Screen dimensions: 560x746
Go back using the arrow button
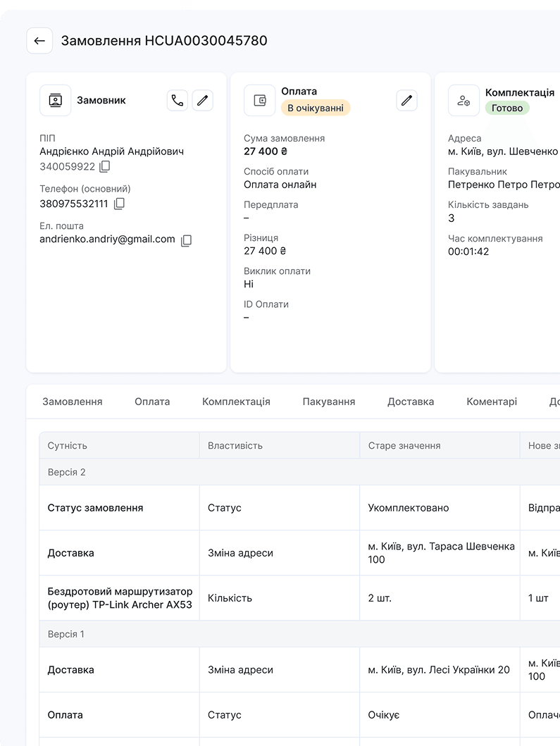(39, 41)
